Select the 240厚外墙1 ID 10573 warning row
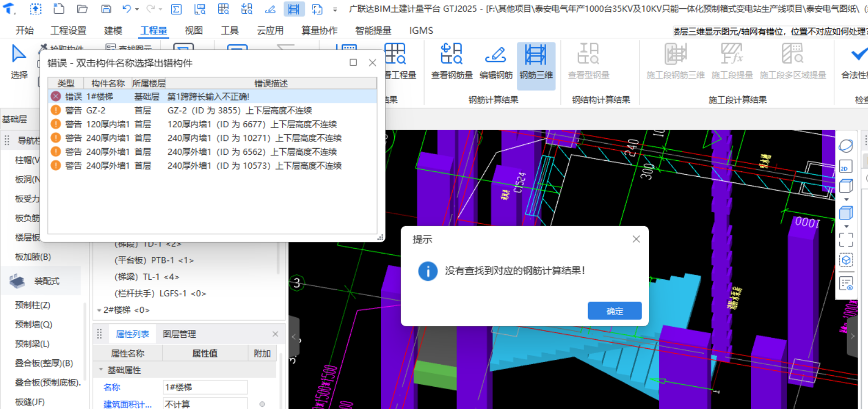Screen dimensions: 868x409 (213, 165)
